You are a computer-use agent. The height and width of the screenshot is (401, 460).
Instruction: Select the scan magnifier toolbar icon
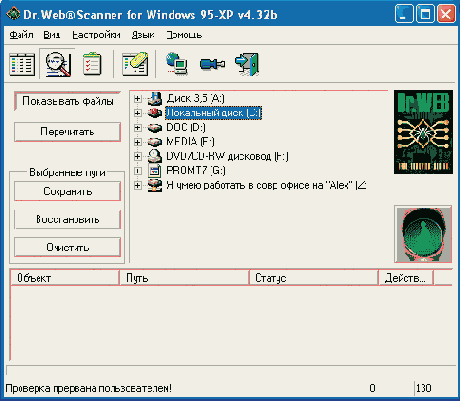tap(58, 64)
